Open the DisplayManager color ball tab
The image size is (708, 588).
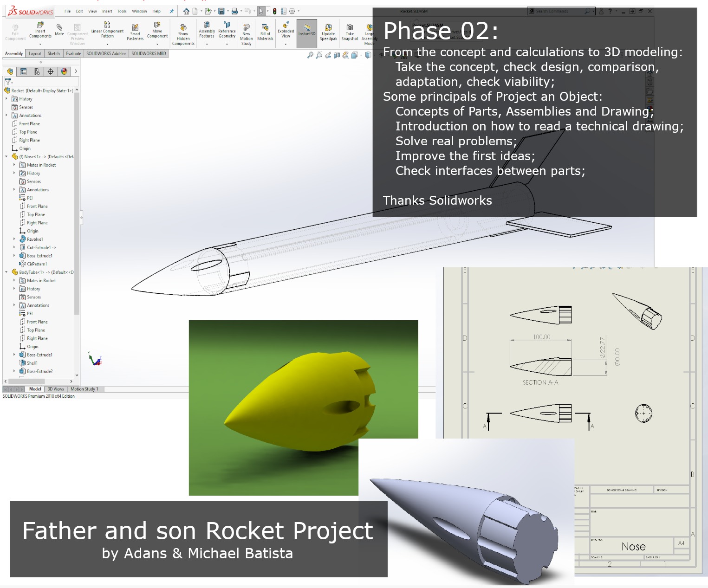64,71
